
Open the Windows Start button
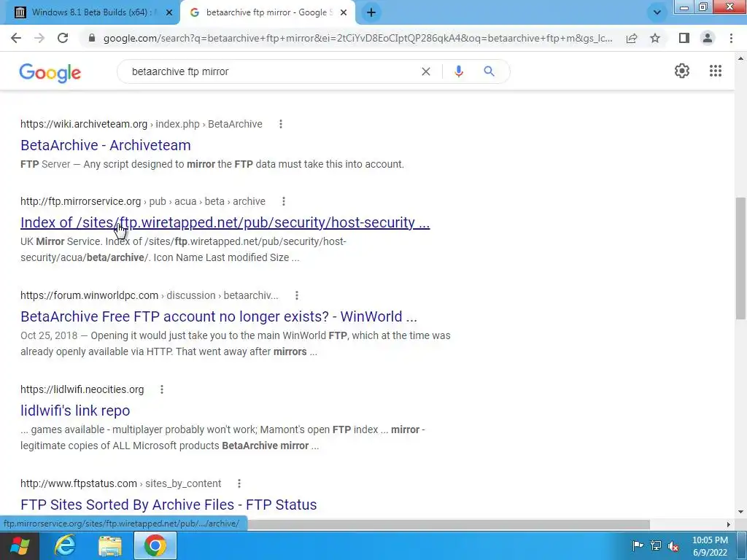(18, 545)
